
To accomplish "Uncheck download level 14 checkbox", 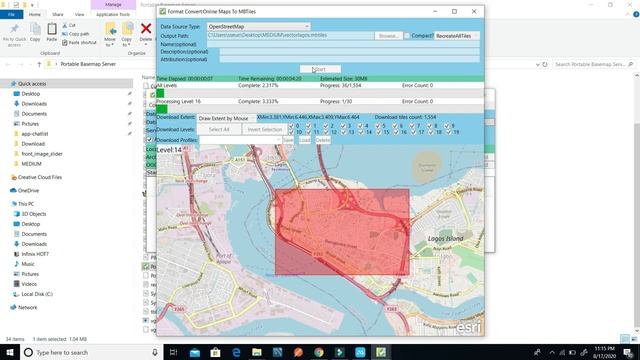I will click(361, 132).
